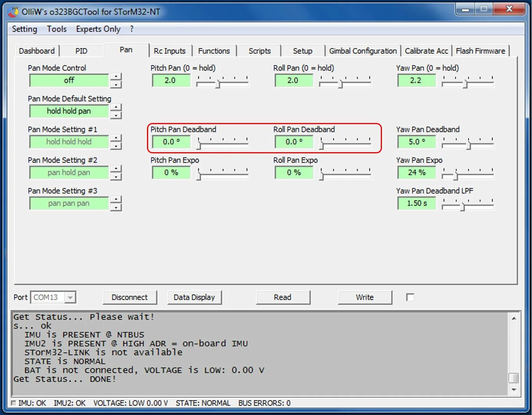Open the COM13 port dropdown
Screen dimensions: 532x415
(x=70, y=297)
